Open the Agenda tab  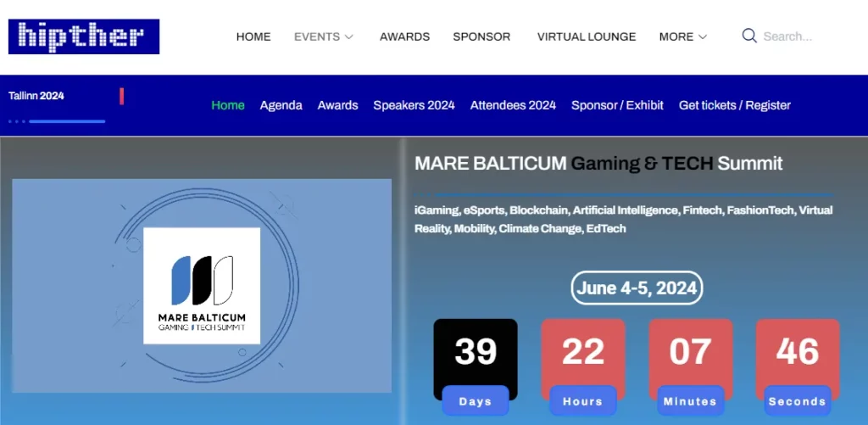pyautogui.click(x=281, y=105)
